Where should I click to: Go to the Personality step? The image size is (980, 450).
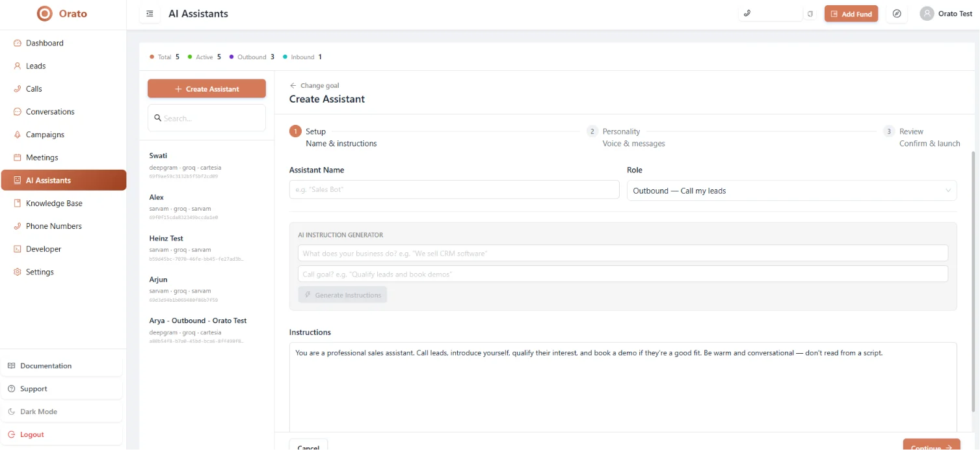pos(626,137)
